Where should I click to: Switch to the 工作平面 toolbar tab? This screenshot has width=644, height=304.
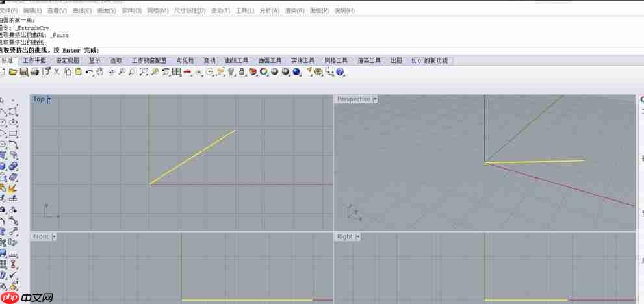[x=34, y=60]
